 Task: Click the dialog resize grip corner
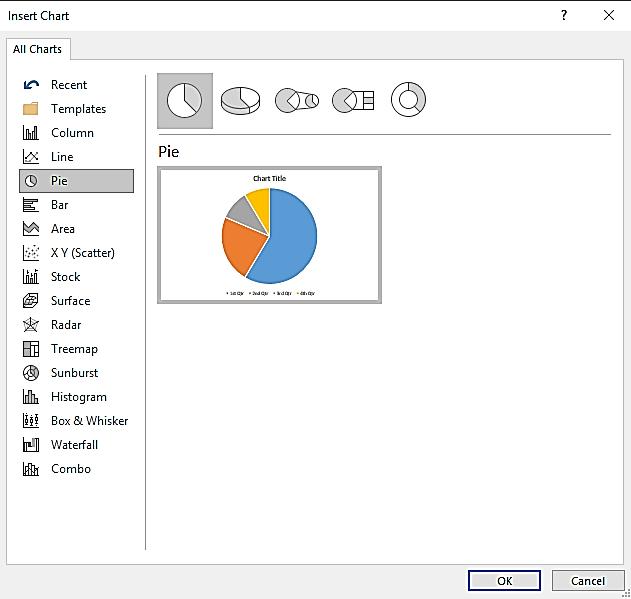coord(626,594)
